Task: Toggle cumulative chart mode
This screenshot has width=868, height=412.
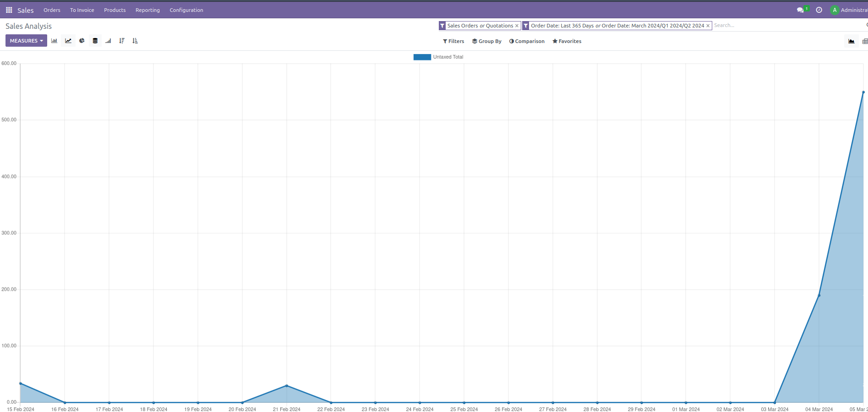Action: 108,41
